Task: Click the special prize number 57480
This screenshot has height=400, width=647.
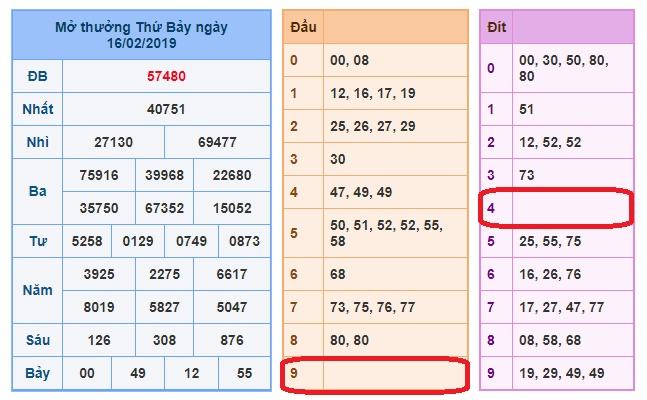Action: pos(165,76)
